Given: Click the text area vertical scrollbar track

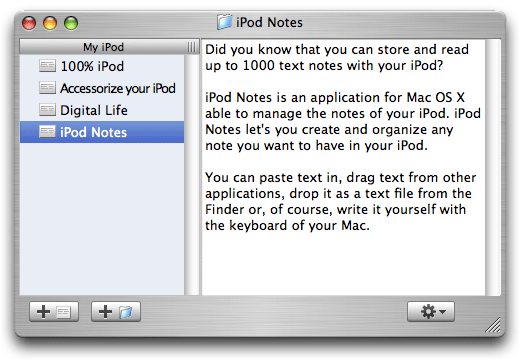Looking at the screenshot, I should [x=493, y=167].
